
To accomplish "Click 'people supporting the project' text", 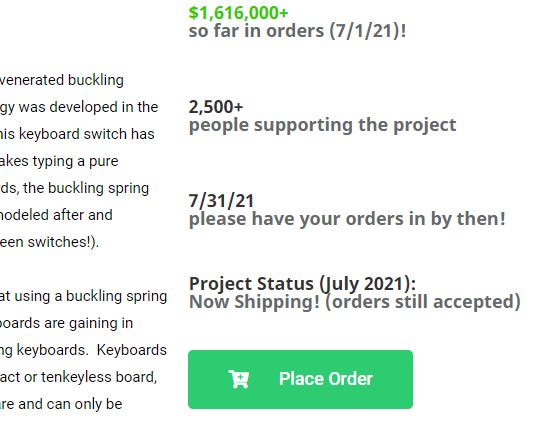I will pyautogui.click(x=322, y=125).
